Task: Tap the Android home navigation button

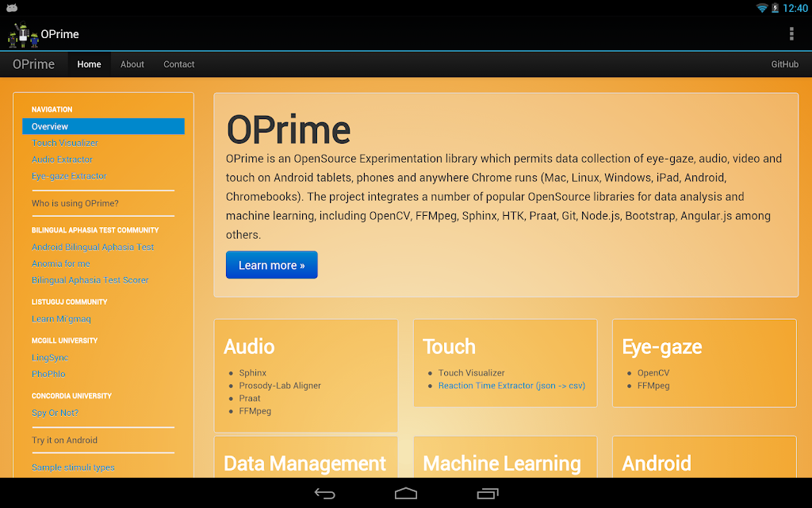Action: tap(405, 494)
